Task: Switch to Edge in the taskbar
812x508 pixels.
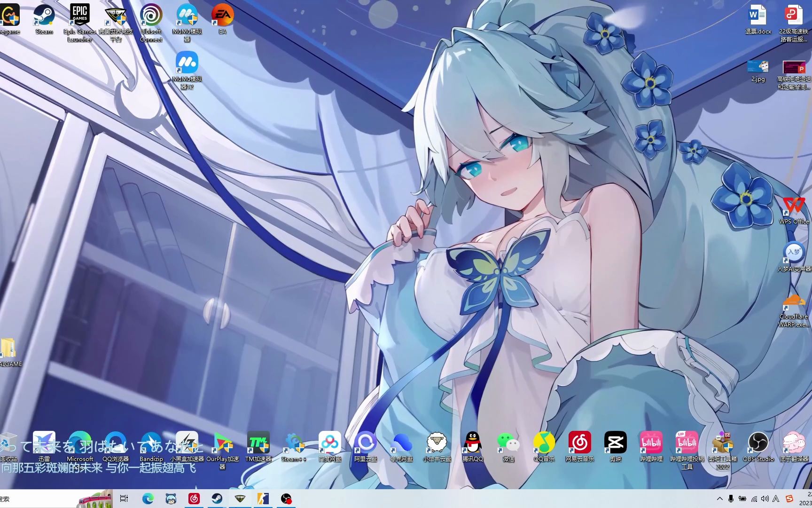Action: click(x=148, y=499)
